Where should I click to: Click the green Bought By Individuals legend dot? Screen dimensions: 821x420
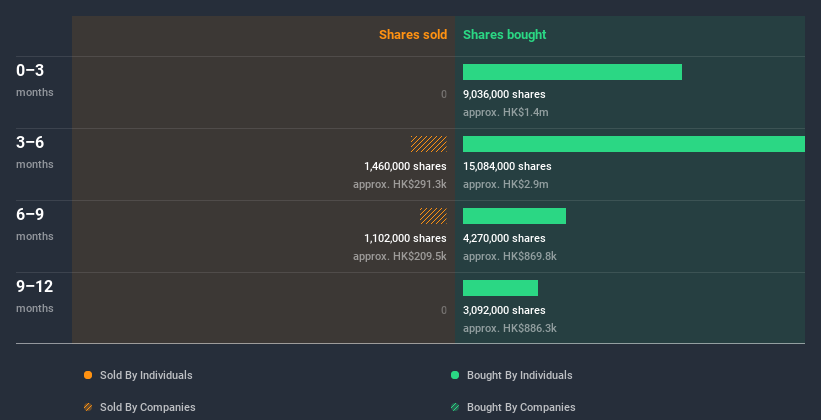(455, 375)
